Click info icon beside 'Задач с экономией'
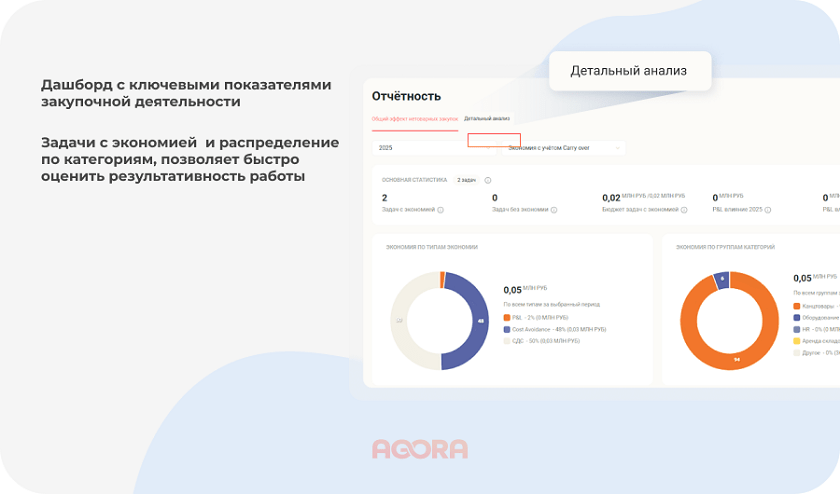 coord(441,210)
